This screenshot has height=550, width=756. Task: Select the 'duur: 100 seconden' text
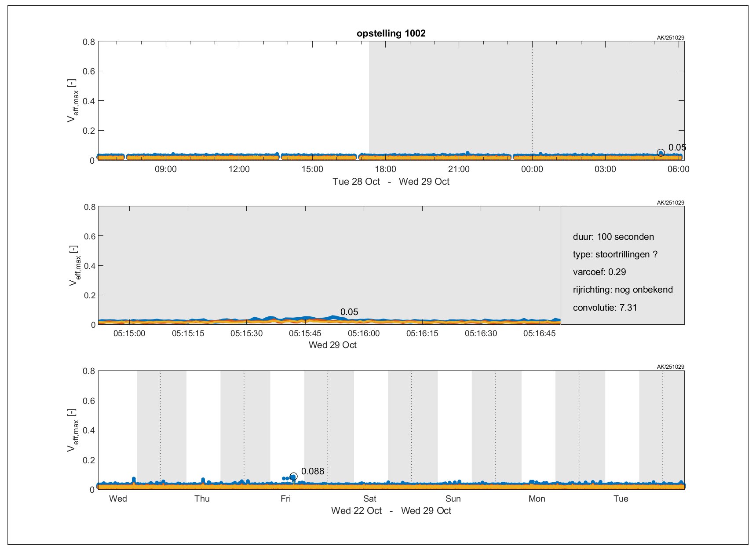[613, 237]
